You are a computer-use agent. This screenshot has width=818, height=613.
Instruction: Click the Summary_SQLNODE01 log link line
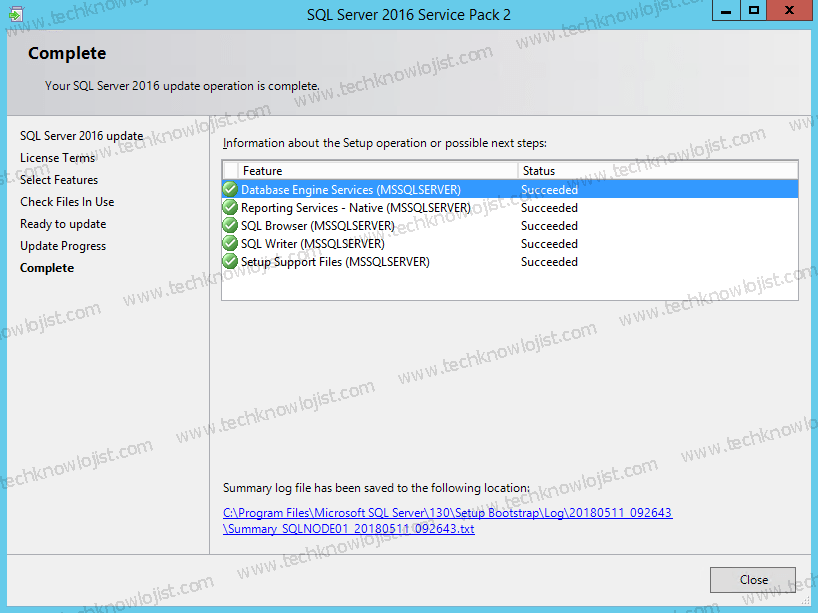(x=348, y=529)
